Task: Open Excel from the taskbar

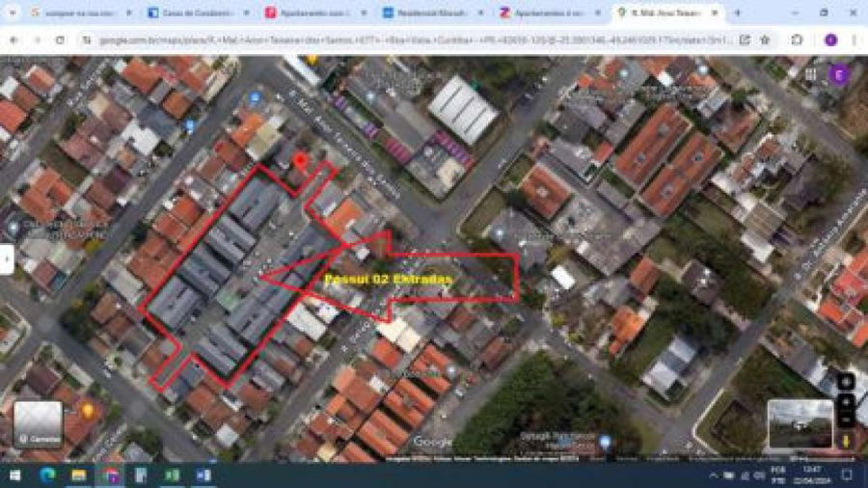Action: (173, 475)
